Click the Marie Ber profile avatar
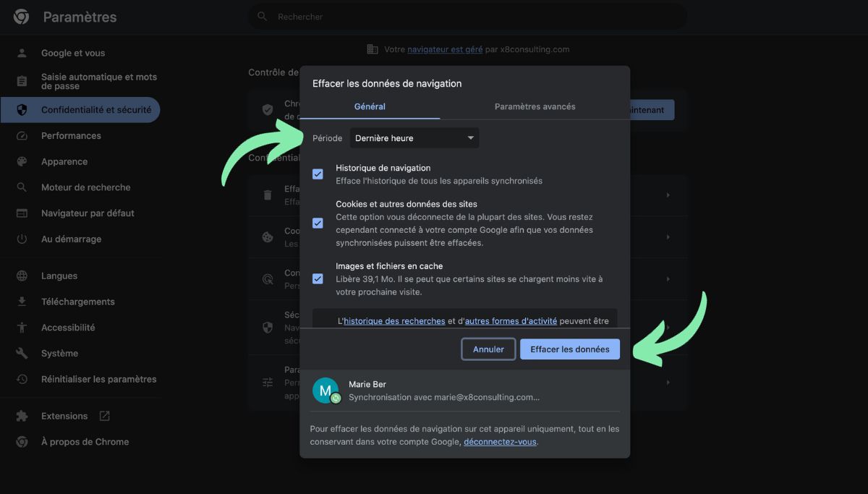This screenshot has height=494, width=868. [x=325, y=391]
